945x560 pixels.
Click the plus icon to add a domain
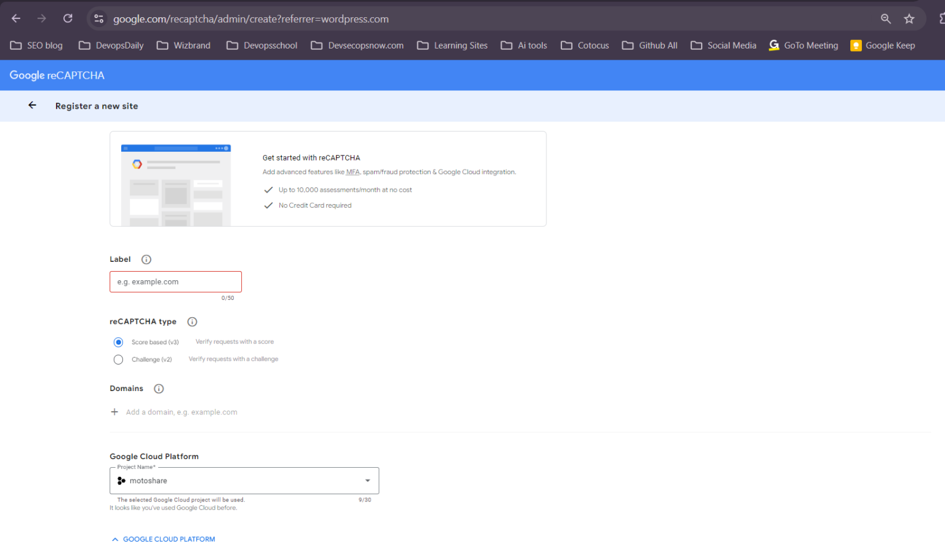pyautogui.click(x=114, y=412)
